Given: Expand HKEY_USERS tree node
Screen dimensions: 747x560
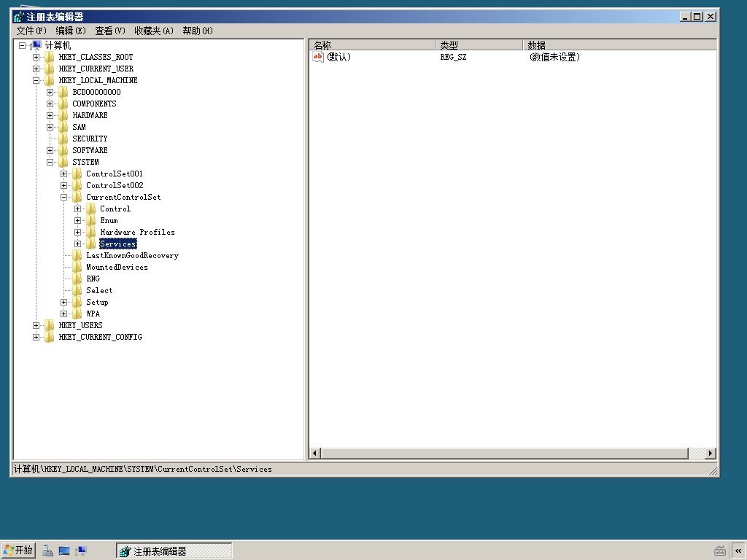Looking at the screenshot, I should coord(36,326).
